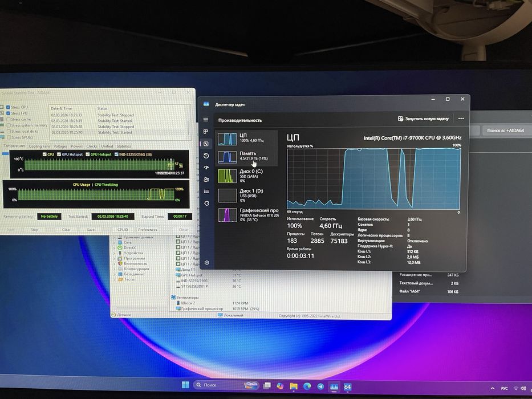This screenshot has width=532, height=399.
Task: Select Графический процессор NVIDIA resource
Action: click(x=247, y=215)
